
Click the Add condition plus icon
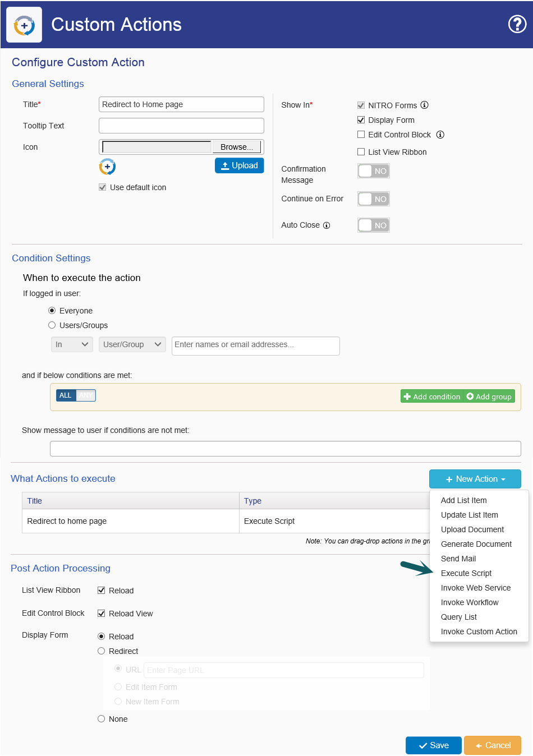point(408,396)
